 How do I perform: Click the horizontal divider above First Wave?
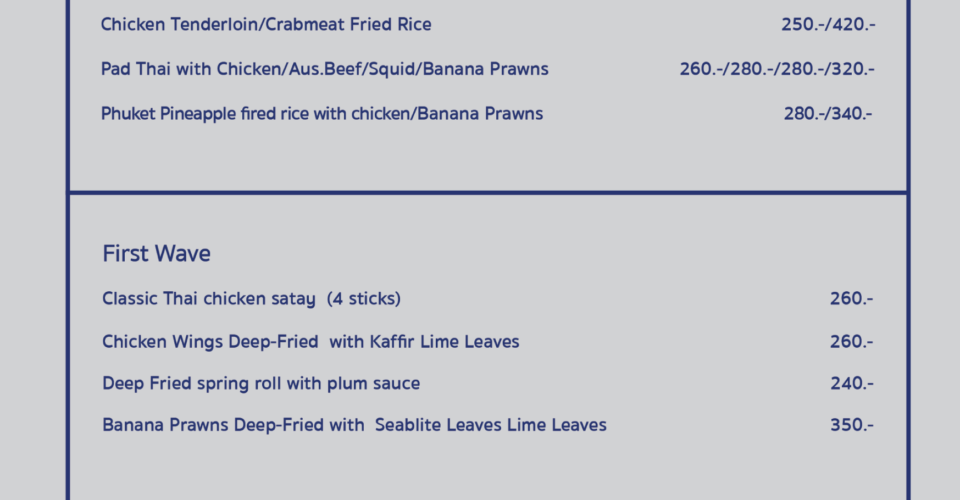[x=488, y=192]
